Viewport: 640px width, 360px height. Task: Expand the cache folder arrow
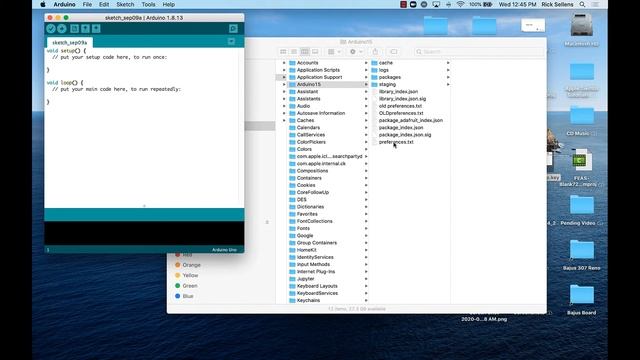[x=448, y=63]
